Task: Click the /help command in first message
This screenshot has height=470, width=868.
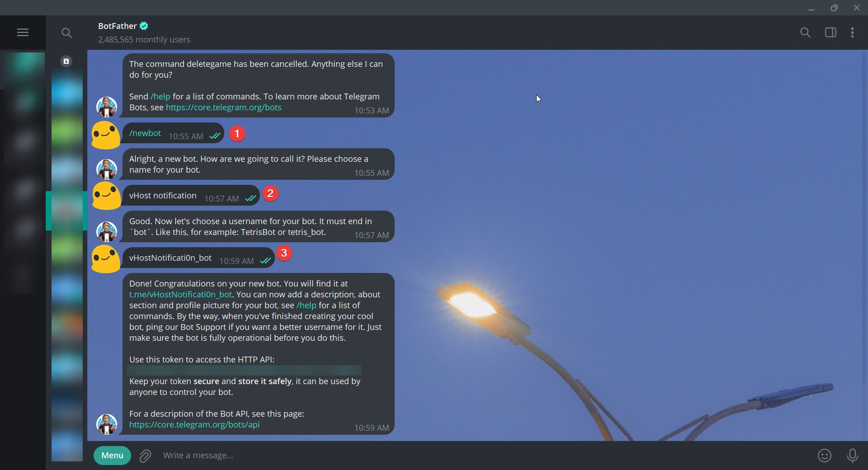Action: [160, 97]
